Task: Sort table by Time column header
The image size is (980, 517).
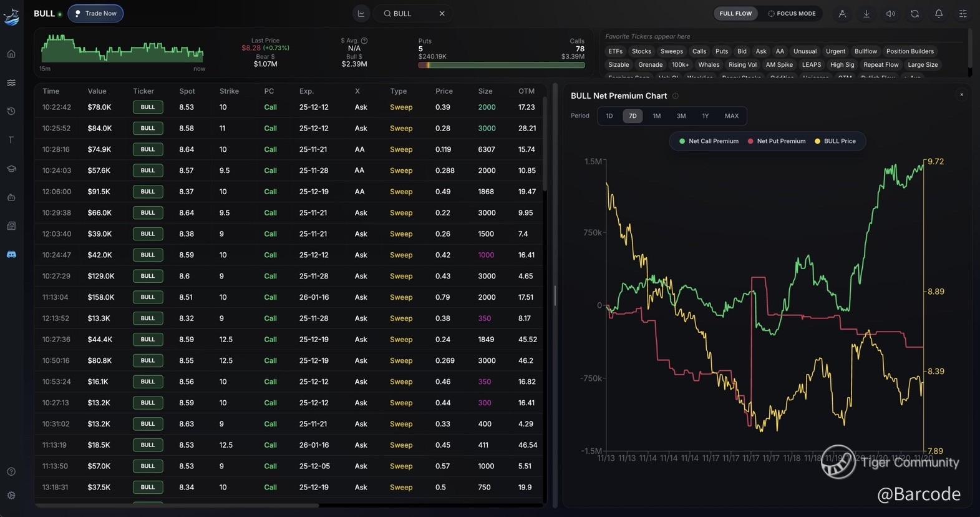Action: 51,91
